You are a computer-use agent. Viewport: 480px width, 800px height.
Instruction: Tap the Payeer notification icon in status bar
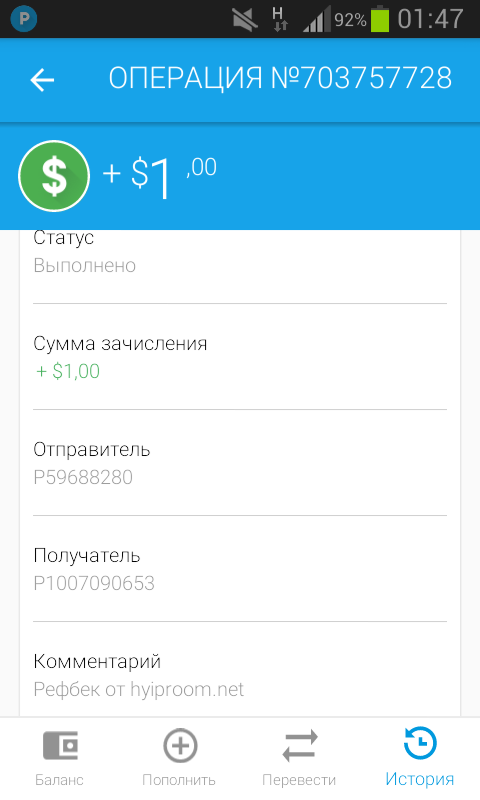click(23, 19)
